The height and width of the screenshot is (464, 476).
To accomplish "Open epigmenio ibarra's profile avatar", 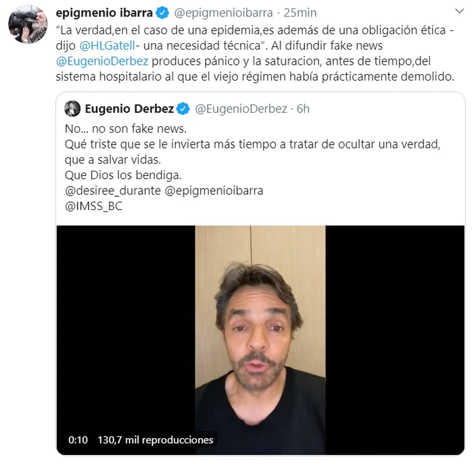I will pos(28,24).
